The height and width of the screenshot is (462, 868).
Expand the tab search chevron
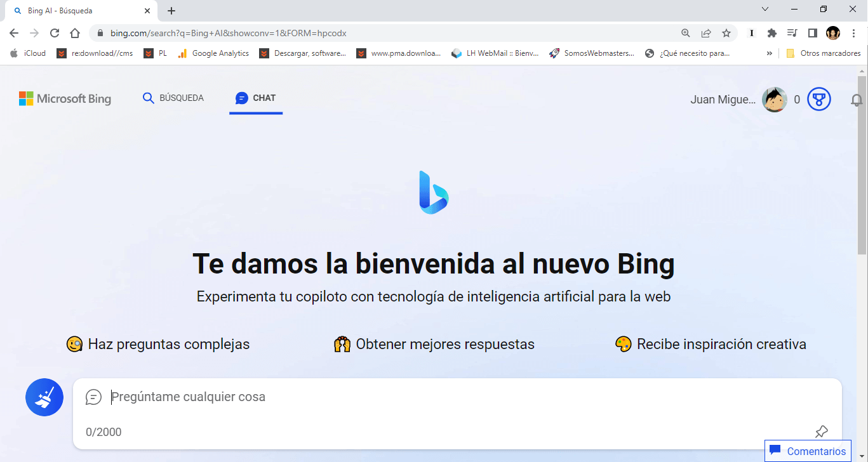pyautogui.click(x=765, y=9)
